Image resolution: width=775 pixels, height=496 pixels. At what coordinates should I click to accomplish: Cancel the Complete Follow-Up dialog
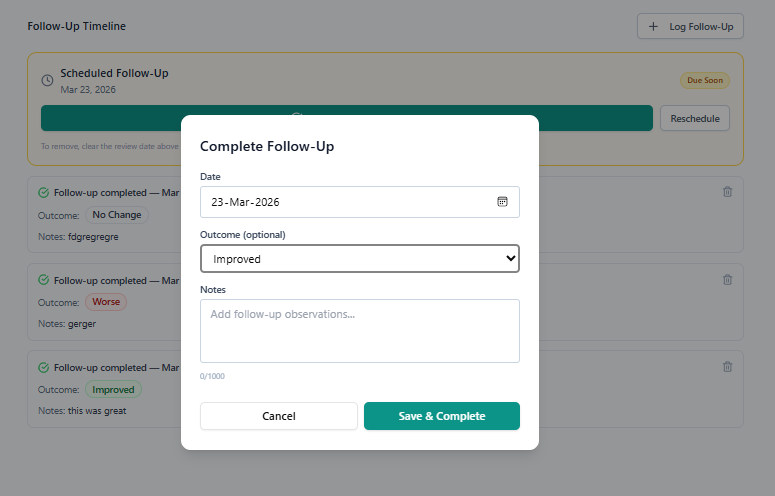(x=279, y=416)
